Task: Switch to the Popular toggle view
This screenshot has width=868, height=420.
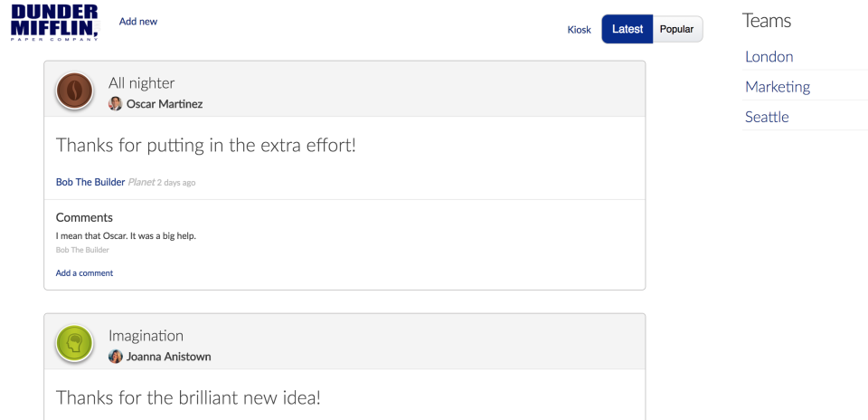Action: 677,29
